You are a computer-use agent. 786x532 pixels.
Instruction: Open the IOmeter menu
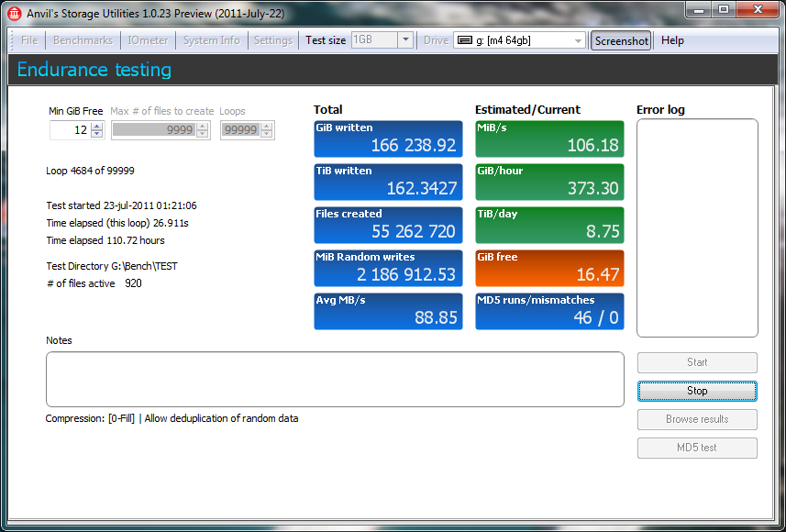point(148,40)
